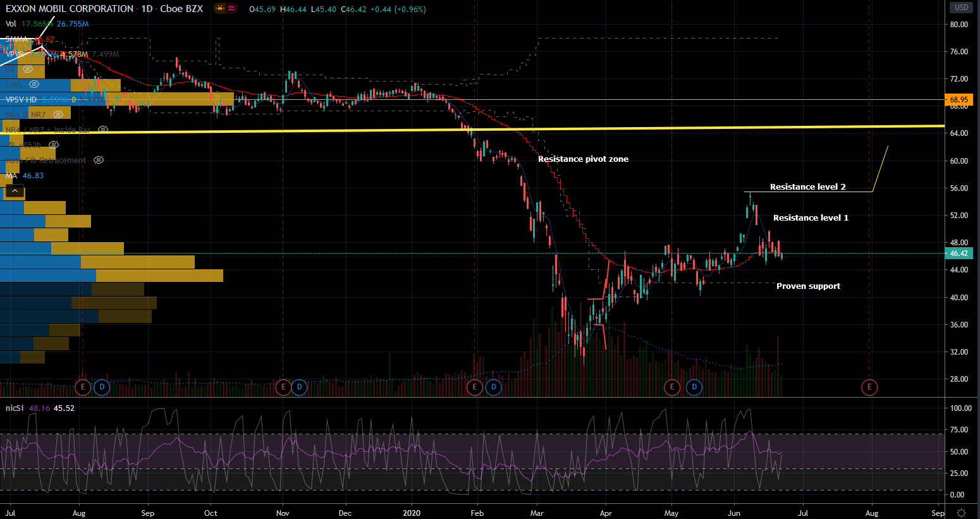Click the 2020 label on the time axis

pyautogui.click(x=412, y=513)
